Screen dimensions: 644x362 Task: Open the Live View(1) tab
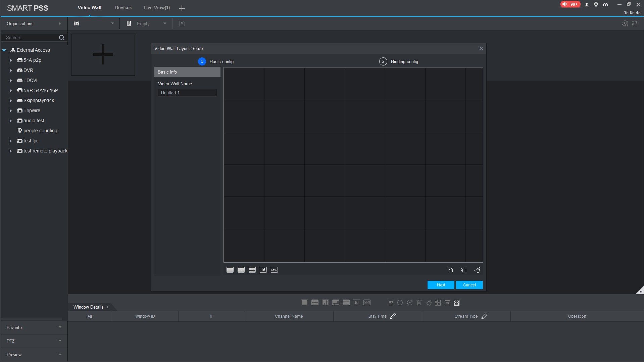click(x=156, y=7)
